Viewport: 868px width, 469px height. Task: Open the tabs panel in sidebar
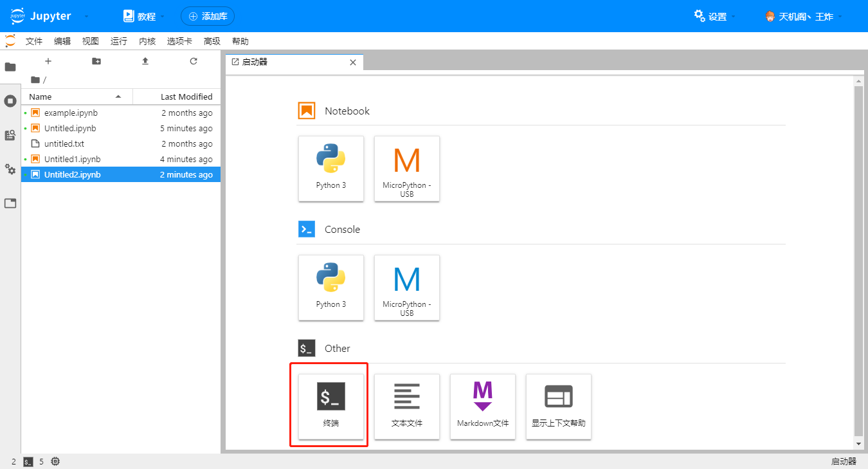(x=10, y=203)
